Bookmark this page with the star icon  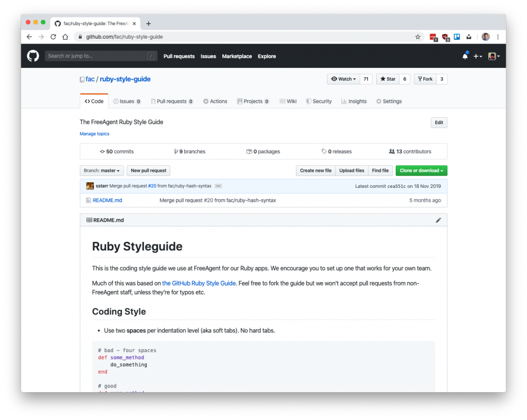tap(418, 37)
